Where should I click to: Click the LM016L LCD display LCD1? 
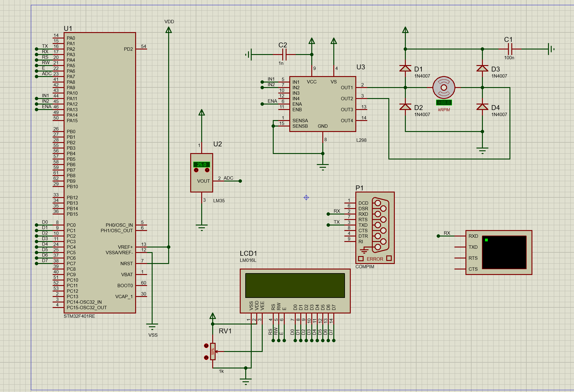point(295,286)
